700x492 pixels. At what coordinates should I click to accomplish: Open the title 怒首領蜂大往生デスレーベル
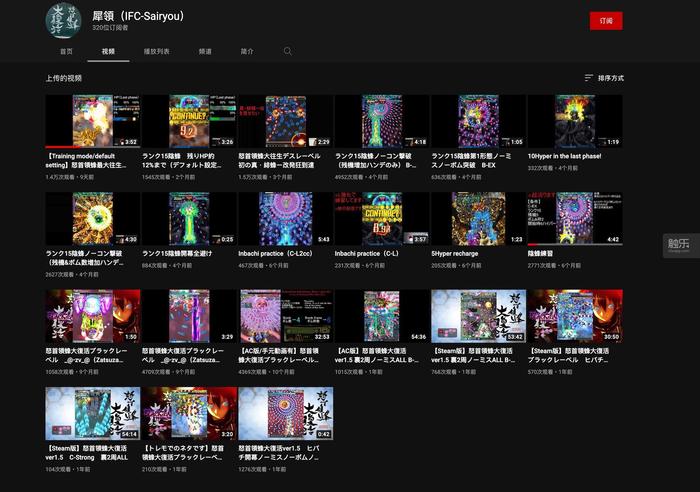[x=279, y=161]
